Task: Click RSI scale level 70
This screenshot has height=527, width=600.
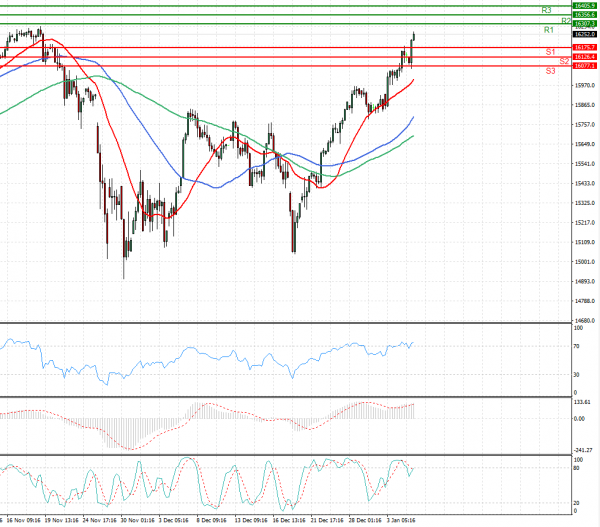Action: [577, 346]
